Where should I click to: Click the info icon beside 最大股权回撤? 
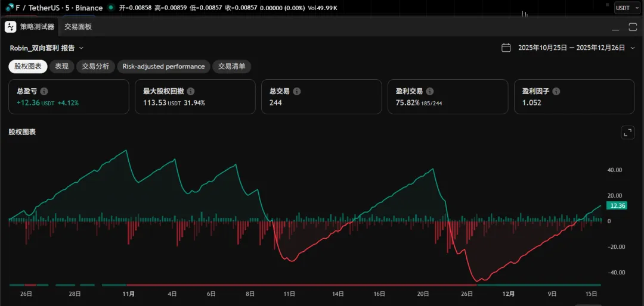(x=190, y=92)
